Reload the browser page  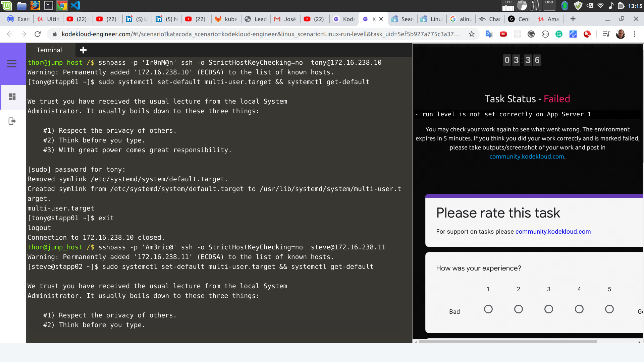pyautogui.click(x=38, y=34)
